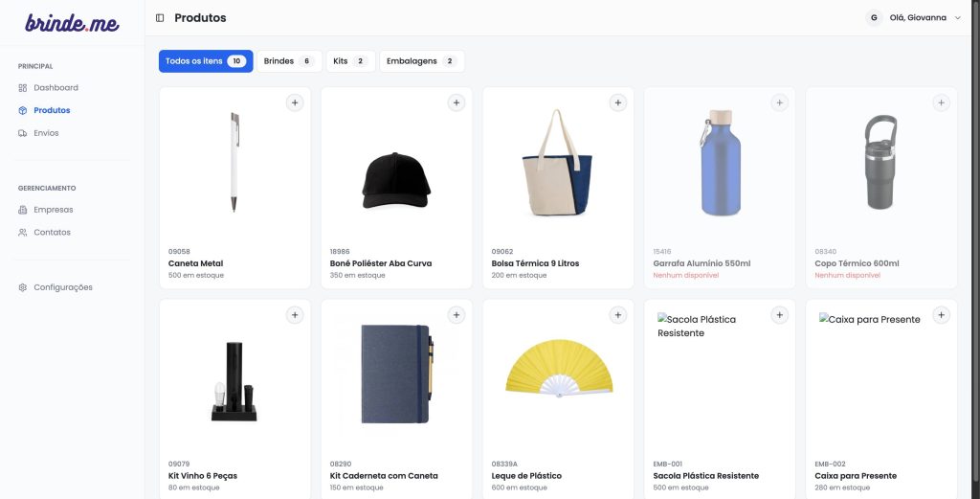The width and height of the screenshot is (980, 499).
Task: Show Embalagens filter tab
Action: pyautogui.click(x=421, y=61)
